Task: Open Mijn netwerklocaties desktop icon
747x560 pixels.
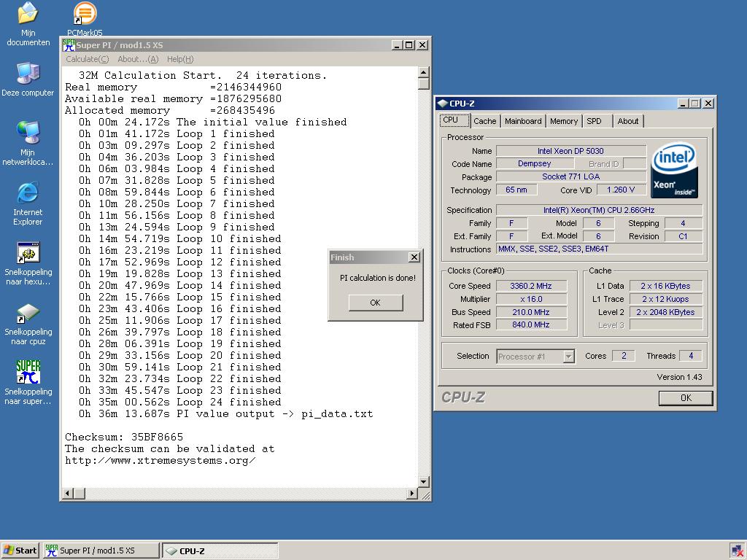Action: point(28,143)
